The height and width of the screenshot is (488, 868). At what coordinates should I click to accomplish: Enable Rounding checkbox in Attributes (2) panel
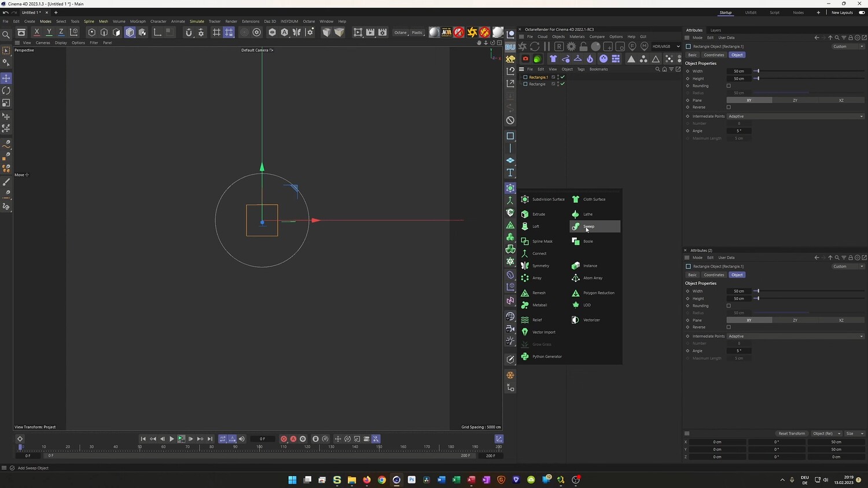[x=729, y=306]
